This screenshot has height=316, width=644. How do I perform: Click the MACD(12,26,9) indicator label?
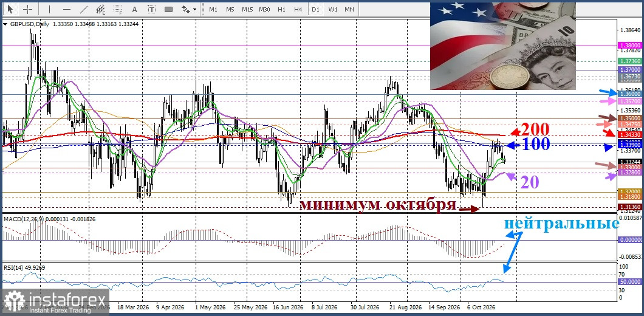click(24, 219)
